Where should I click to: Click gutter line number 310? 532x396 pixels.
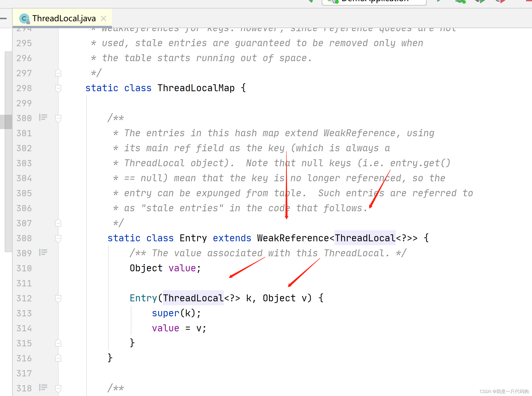24,268
